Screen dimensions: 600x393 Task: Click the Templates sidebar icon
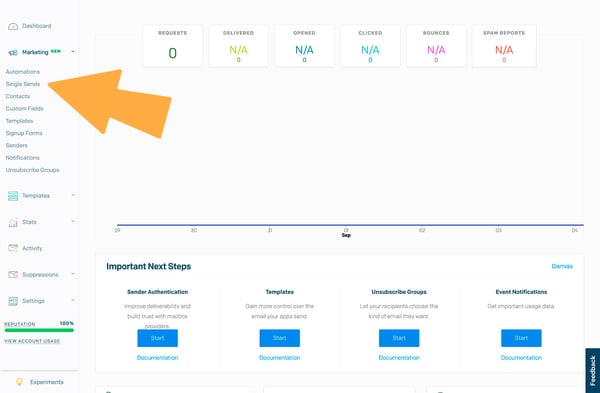tap(13, 196)
